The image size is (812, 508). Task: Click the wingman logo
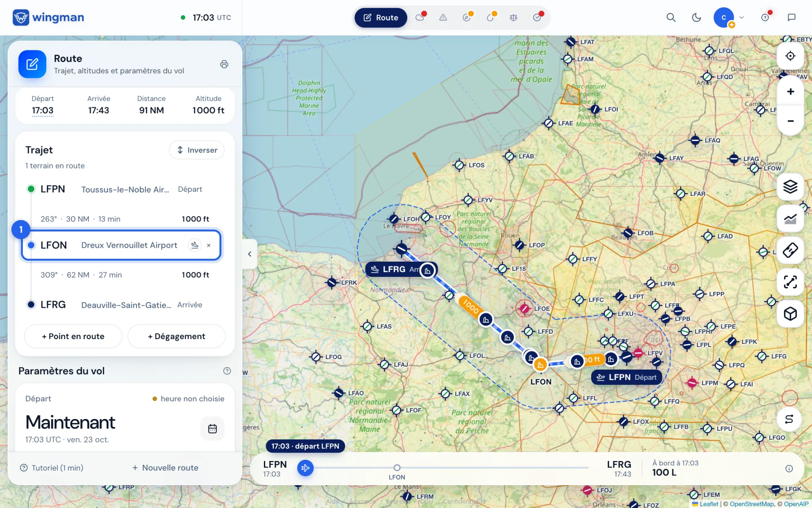click(x=48, y=17)
